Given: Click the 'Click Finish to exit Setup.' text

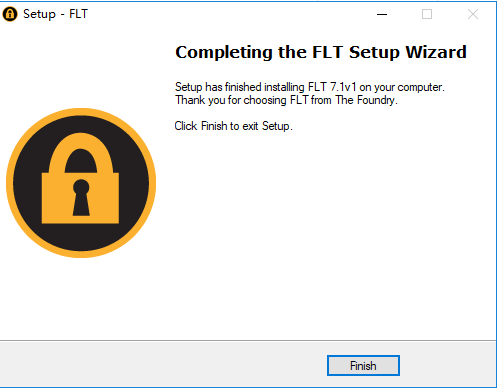Looking at the screenshot, I should (x=233, y=126).
